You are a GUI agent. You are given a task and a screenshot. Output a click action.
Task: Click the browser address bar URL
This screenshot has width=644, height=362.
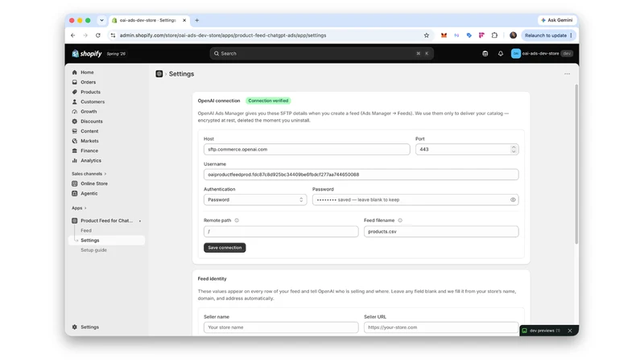pyautogui.click(x=223, y=35)
